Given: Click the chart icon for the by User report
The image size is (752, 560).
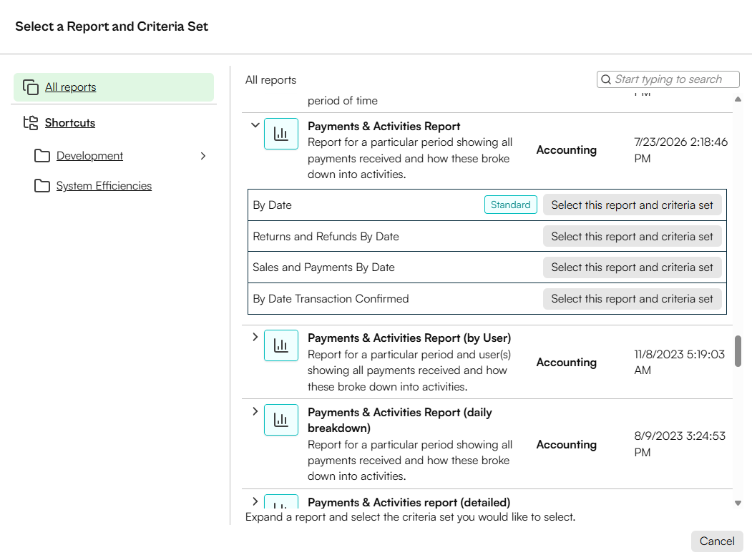Looking at the screenshot, I should pos(281,345).
